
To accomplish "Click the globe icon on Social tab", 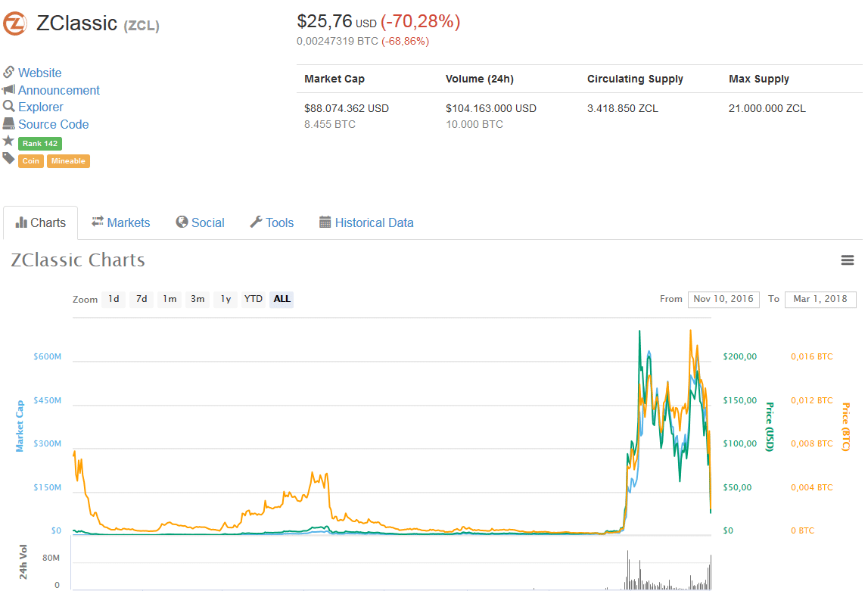I will (182, 222).
